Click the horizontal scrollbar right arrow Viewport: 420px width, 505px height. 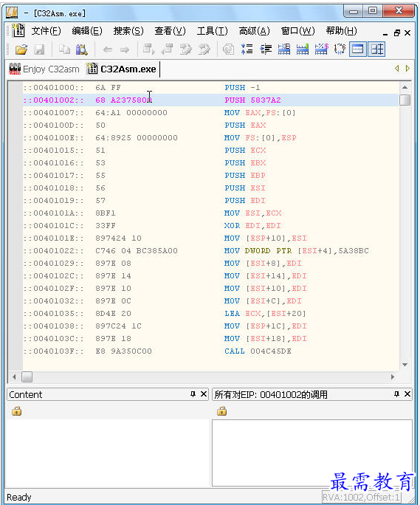(393, 377)
